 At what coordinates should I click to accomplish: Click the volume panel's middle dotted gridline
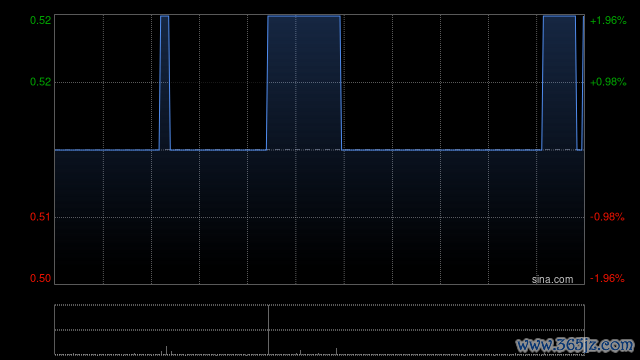click(320, 330)
